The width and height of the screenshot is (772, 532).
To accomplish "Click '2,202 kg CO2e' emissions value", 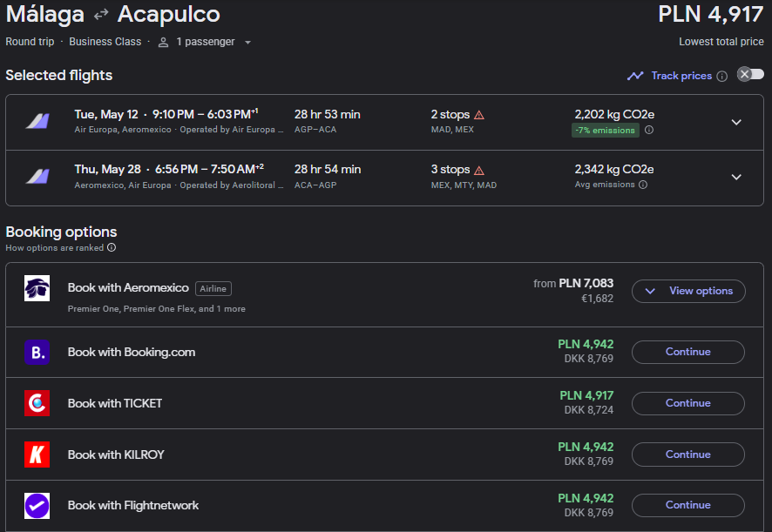I will pyautogui.click(x=614, y=115).
